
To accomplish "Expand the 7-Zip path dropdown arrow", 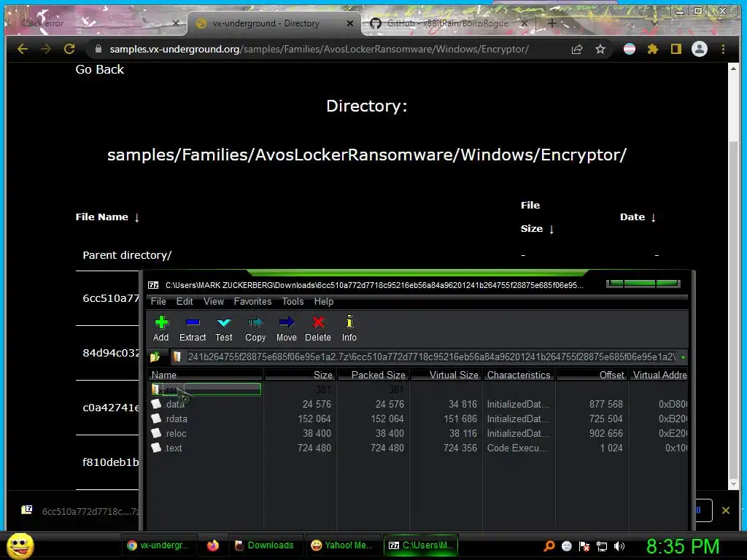I will (x=683, y=357).
